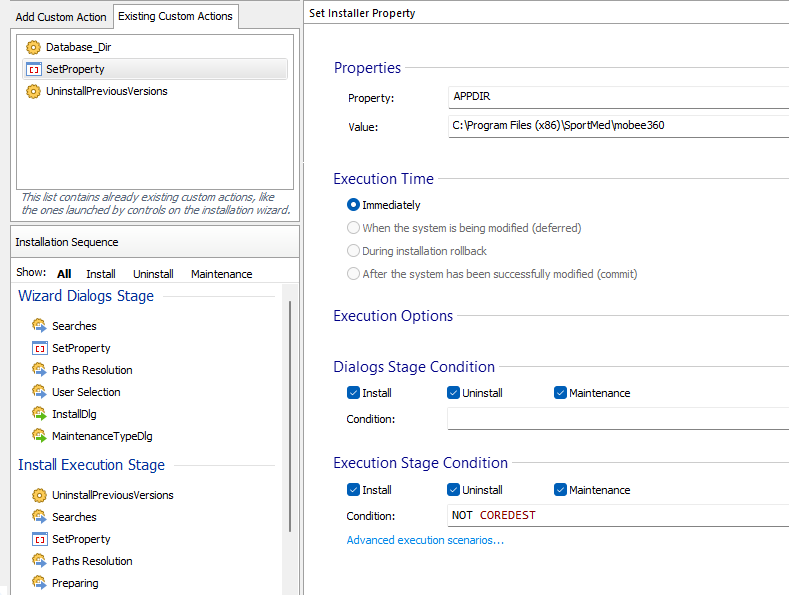The image size is (789, 595).
Task: Disable Maintenance in Dialogs Stage Condition
Action: 560,393
